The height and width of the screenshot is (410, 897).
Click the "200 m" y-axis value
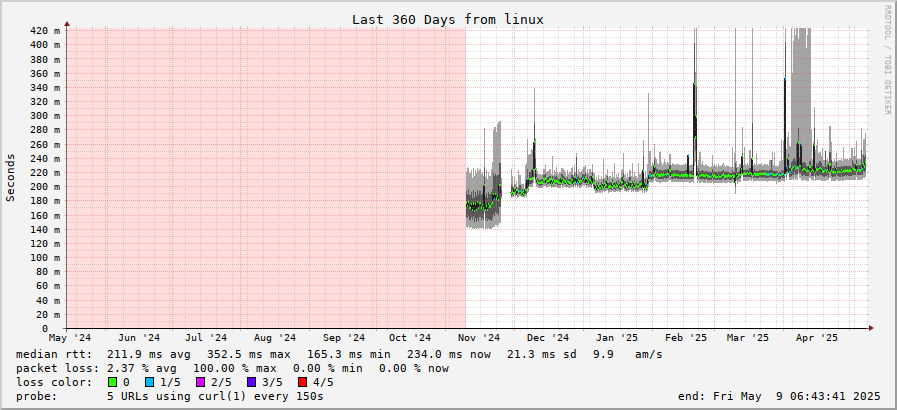pos(44,187)
